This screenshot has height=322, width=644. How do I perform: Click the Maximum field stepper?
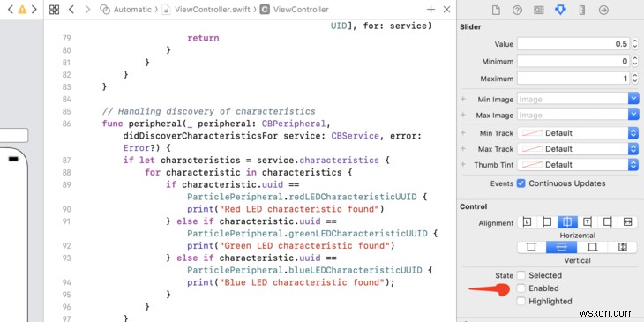tap(635, 79)
